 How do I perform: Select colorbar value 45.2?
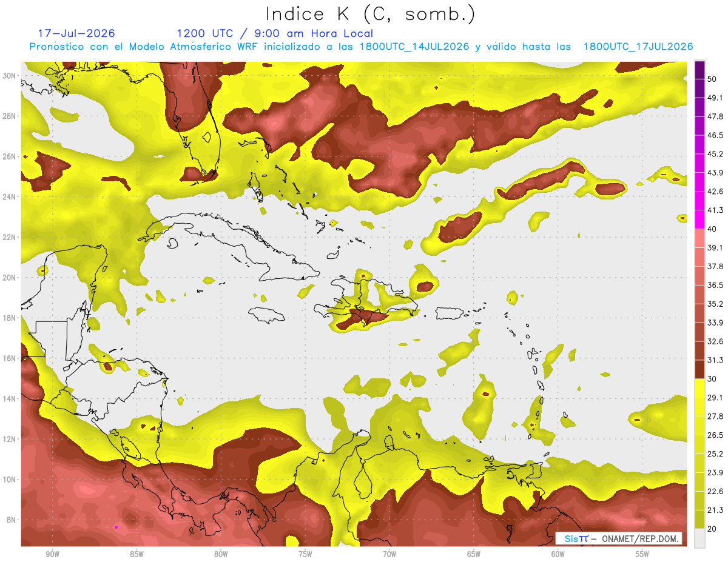(715, 154)
